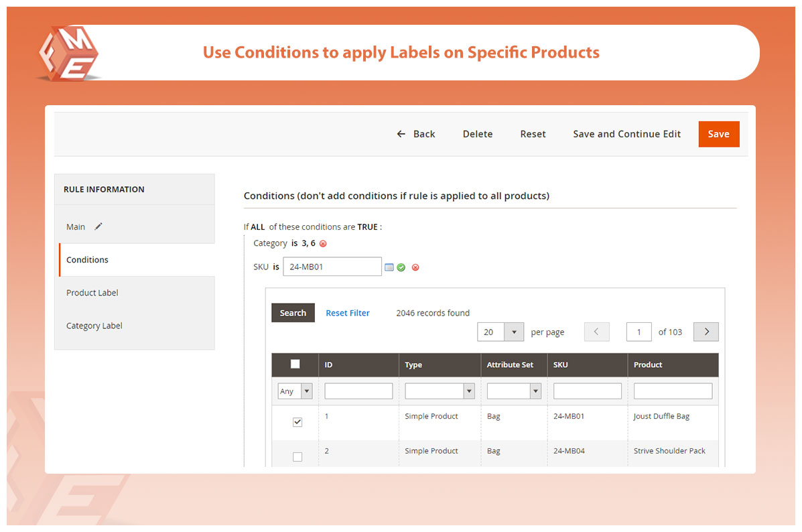Click the orange Save button
The image size is (802, 532).
[x=718, y=134]
